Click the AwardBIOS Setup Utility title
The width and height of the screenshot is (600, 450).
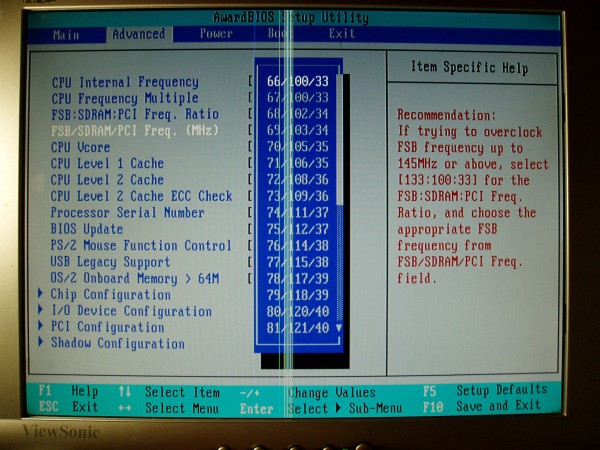click(x=291, y=18)
